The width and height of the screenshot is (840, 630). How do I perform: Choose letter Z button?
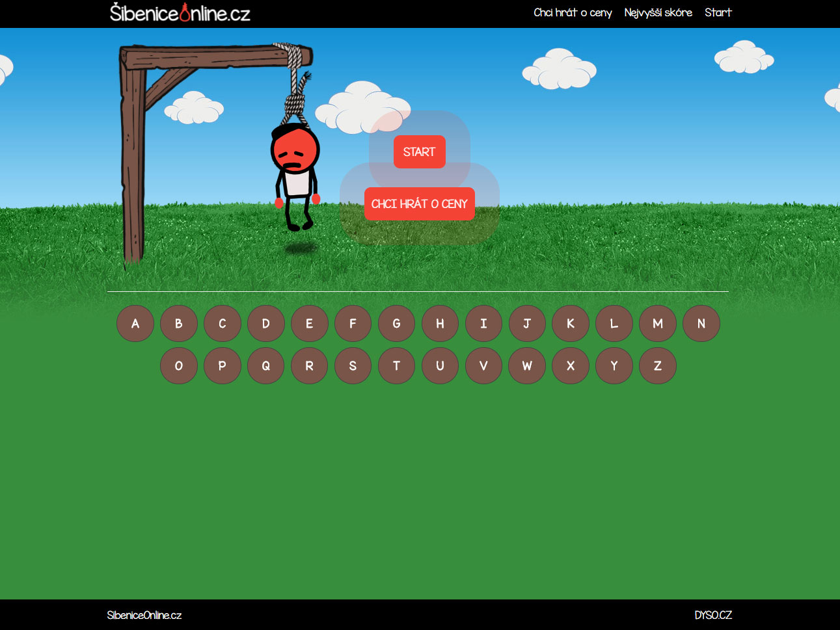(x=658, y=365)
